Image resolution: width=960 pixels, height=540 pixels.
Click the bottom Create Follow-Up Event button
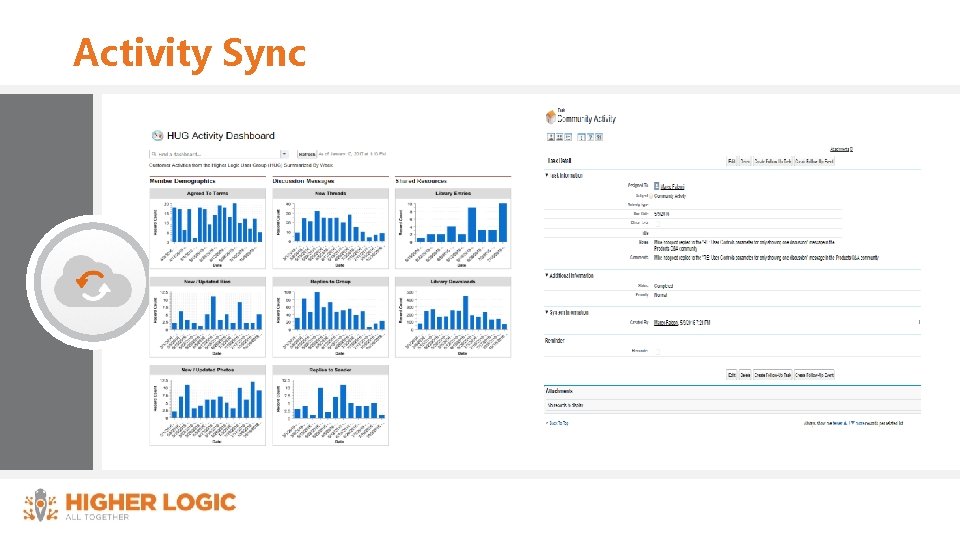coord(814,375)
